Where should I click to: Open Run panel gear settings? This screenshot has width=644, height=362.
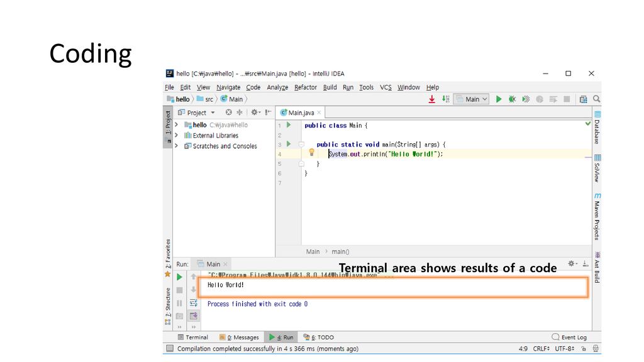pyautogui.click(x=572, y=263)
